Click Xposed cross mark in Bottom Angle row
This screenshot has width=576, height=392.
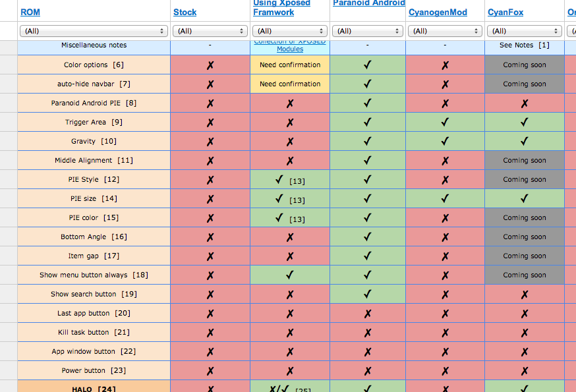click(x=290, y=237)
